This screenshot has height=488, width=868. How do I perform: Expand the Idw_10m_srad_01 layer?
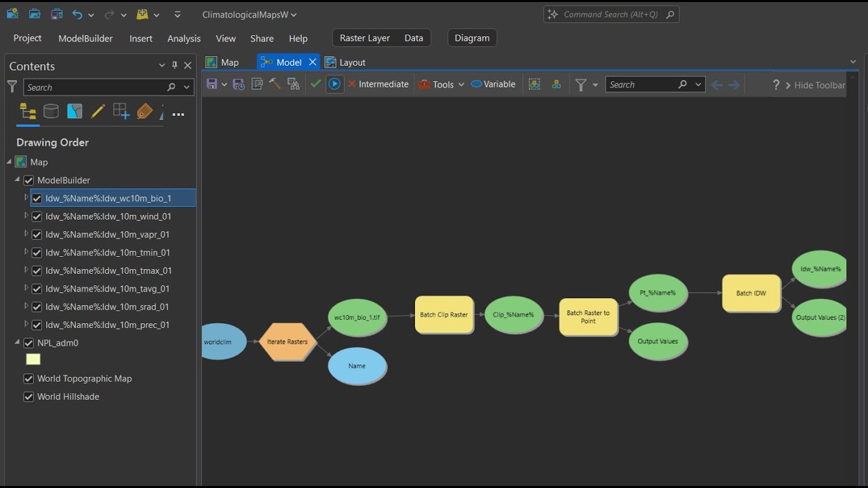[26, 306]
